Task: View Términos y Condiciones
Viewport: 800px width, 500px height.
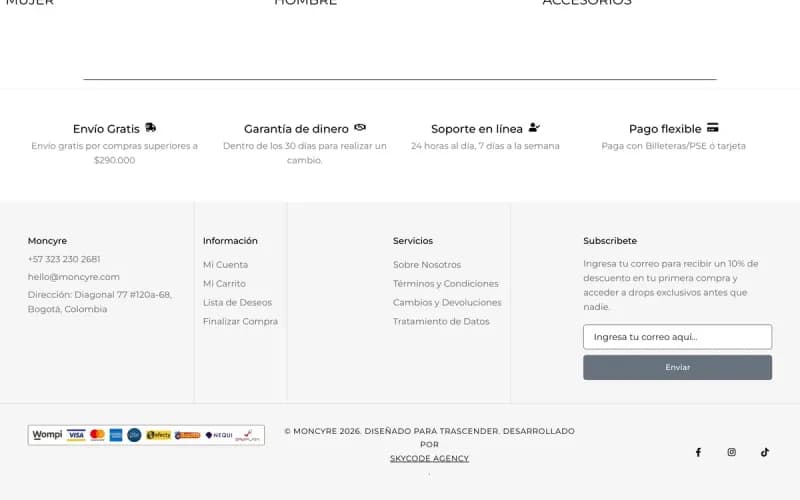Action: click(446, 284)
